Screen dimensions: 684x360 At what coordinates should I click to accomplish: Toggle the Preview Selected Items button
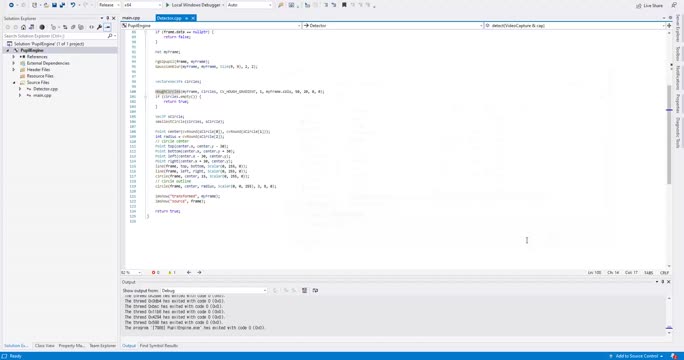point(107,27)
